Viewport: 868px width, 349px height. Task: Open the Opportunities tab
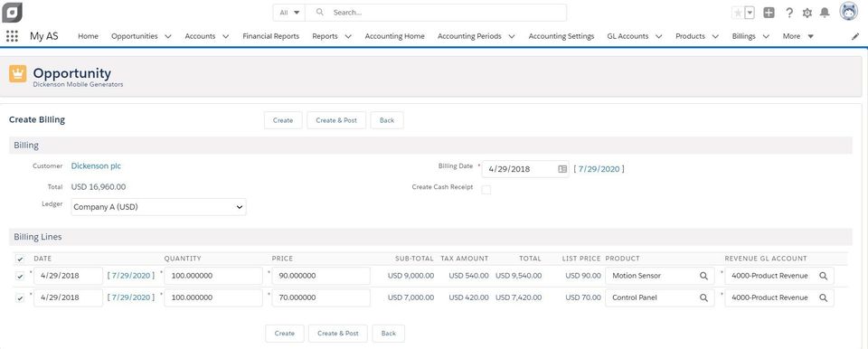pos(135,36)
